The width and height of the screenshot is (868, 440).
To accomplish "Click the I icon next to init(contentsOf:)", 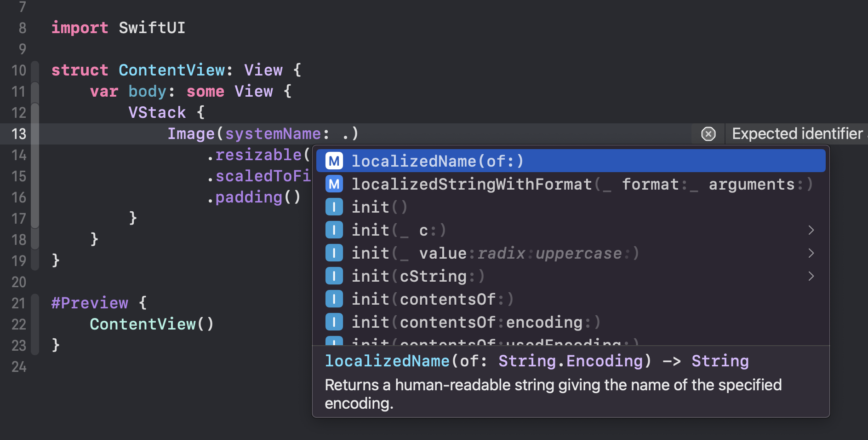I will click(334, 299).
